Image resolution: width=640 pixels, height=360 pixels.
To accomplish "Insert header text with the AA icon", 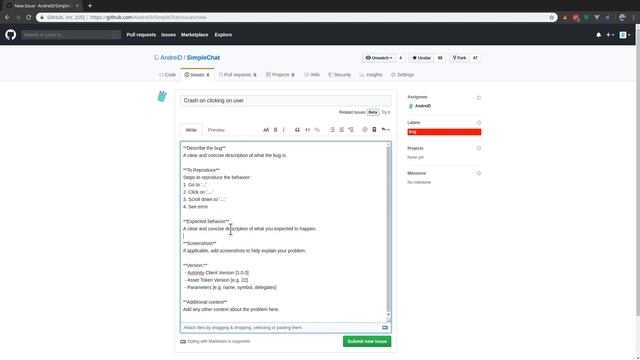I will (266, 130).
